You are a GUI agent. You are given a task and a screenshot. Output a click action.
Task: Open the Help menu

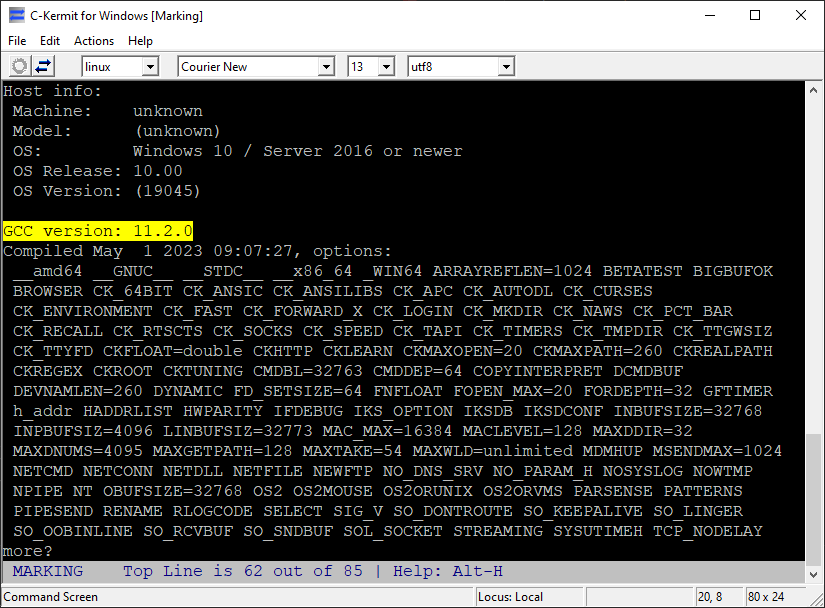(140, 41)
